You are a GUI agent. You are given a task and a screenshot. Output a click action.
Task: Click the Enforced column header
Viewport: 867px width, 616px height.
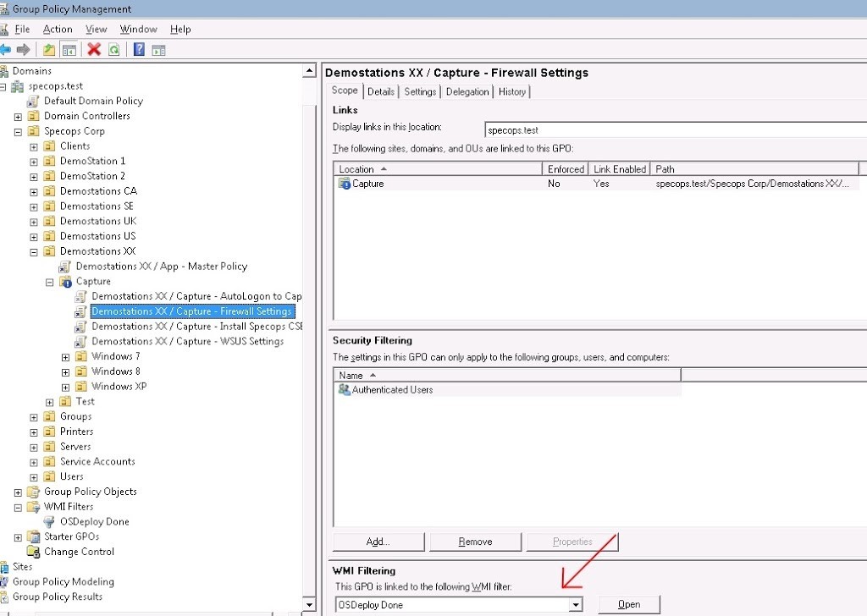pyautogui.click(x=565, y=169)
